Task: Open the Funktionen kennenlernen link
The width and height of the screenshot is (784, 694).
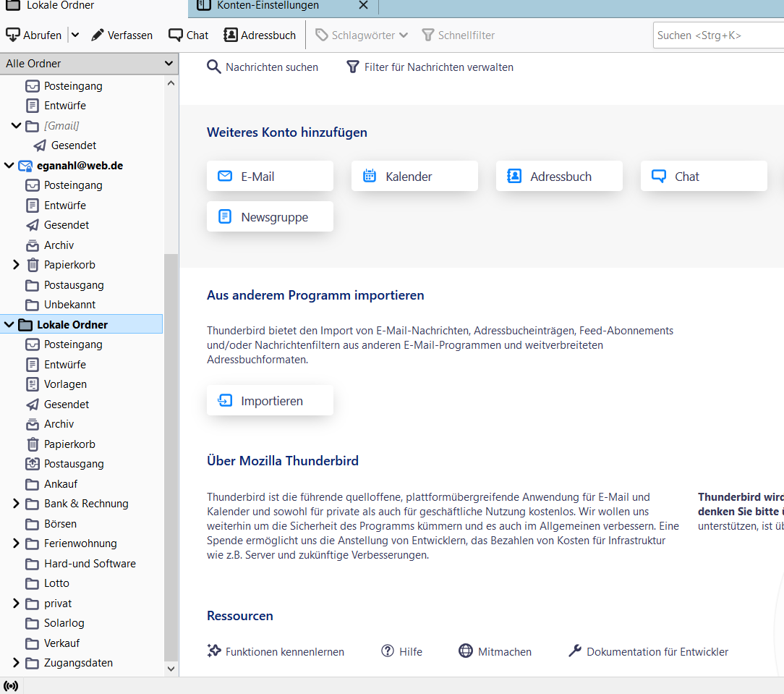Action: (276, 651)
